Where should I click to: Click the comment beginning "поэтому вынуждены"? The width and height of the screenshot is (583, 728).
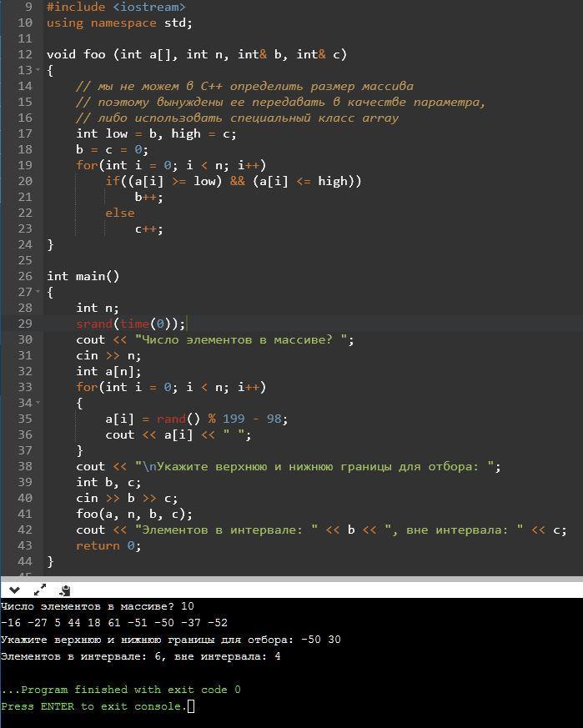(280, 102)
